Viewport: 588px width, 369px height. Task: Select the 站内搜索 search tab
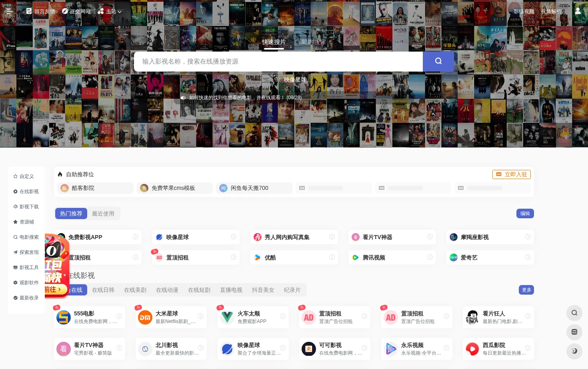coord(314,42)
